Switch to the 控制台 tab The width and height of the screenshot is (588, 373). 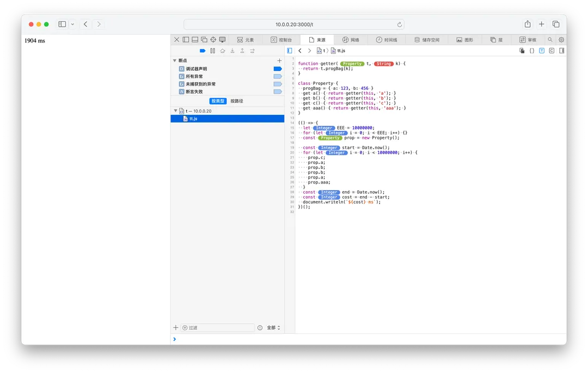281,40
